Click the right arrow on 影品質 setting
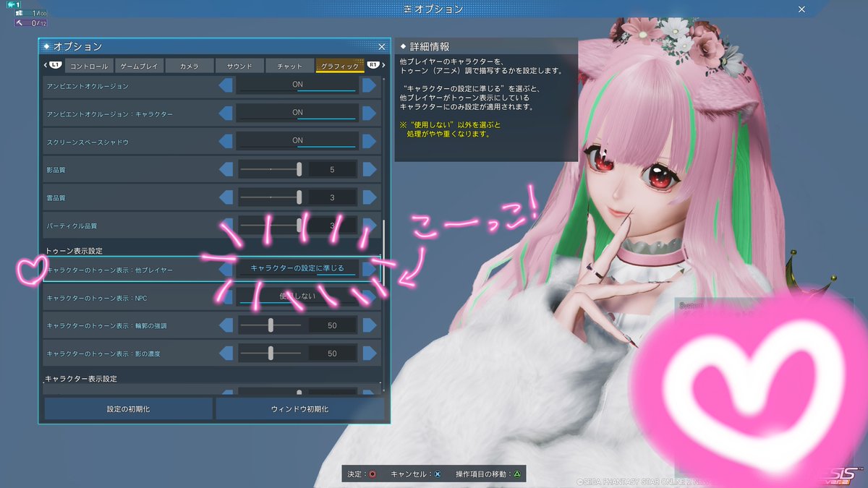The height and width of the screenshot is (488, 868). [370, 168]
